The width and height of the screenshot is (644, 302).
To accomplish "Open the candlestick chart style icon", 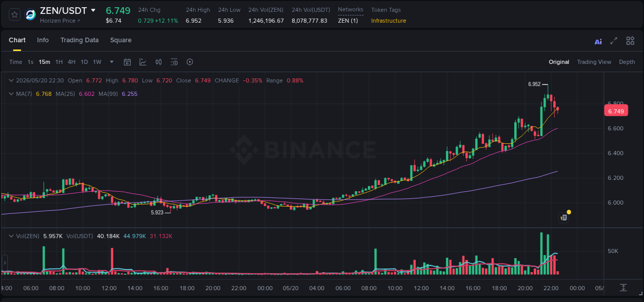I will point(159,62).
